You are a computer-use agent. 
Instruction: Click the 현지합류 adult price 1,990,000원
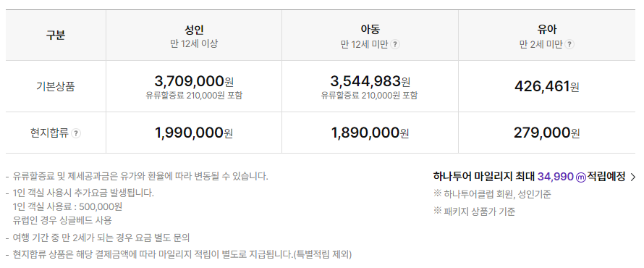tap(194, 133)
